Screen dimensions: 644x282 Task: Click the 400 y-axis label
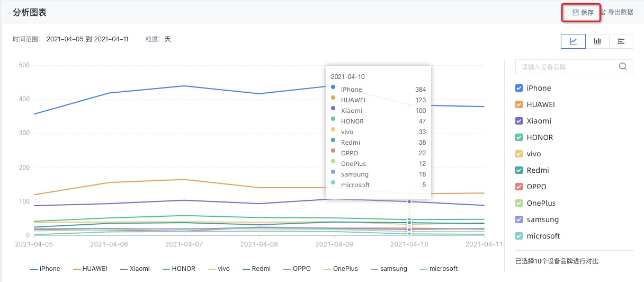24,100
